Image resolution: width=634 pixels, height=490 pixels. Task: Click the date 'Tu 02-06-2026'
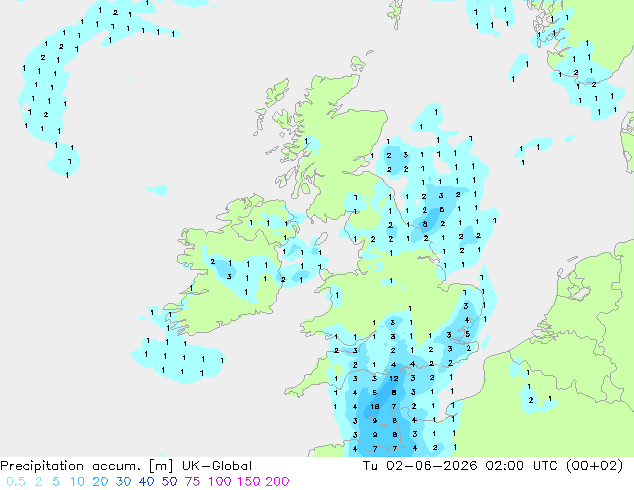(x=420, y=466)
